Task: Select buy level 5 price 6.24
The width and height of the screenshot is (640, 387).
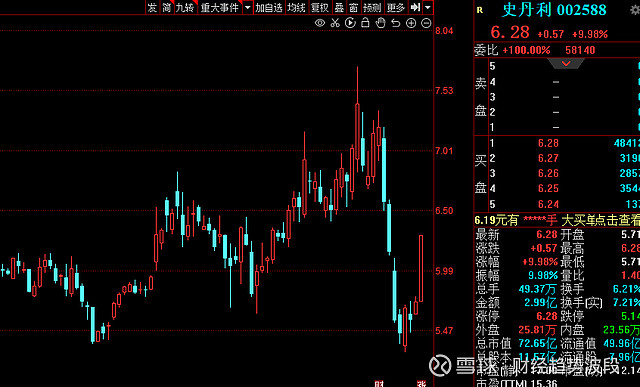Action: 548,204
